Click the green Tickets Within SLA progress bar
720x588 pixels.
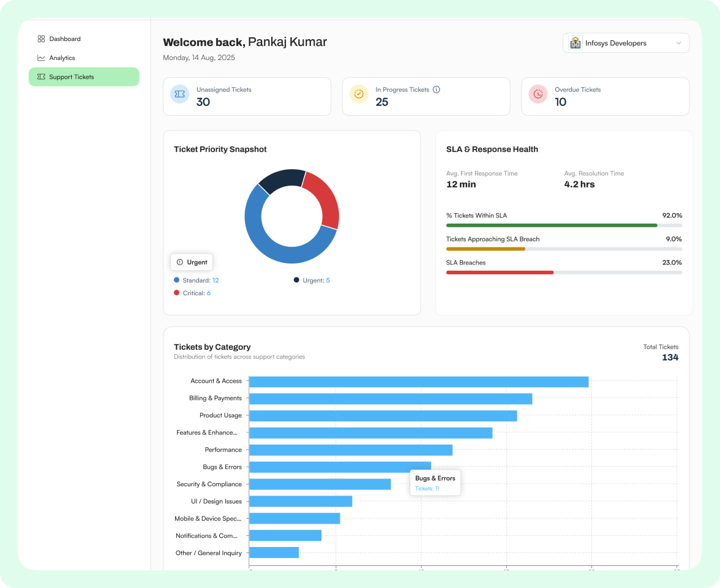tap(552, 225)
